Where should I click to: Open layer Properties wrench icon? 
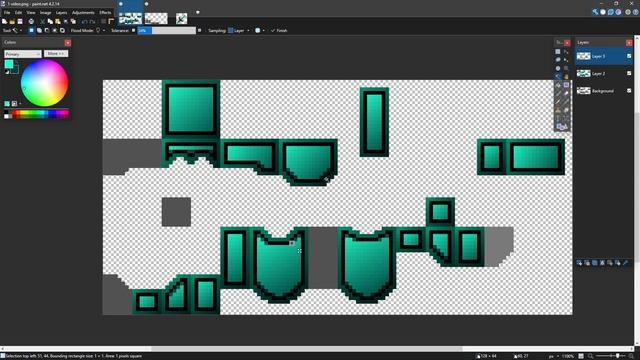(x=625, y=263)
